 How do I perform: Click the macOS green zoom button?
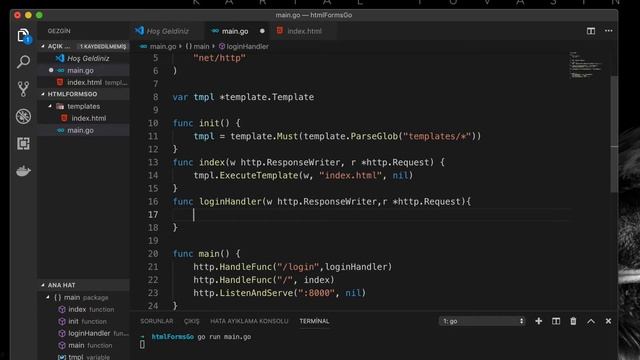tap(39, 15)
